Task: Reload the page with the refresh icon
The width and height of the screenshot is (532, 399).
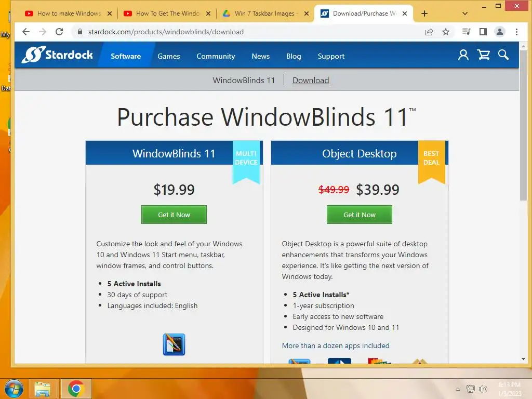Action: point(59,32)
